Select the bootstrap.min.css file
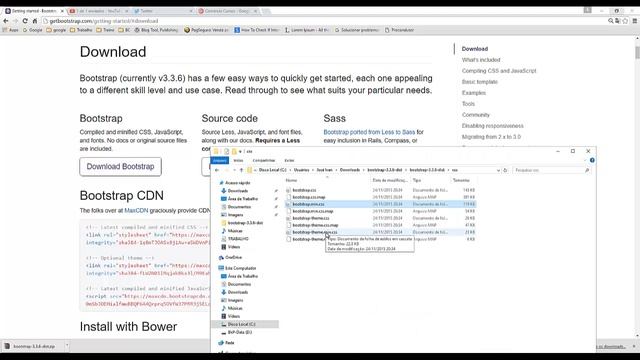This screenshot has height=360, width=640. [308, 204]
